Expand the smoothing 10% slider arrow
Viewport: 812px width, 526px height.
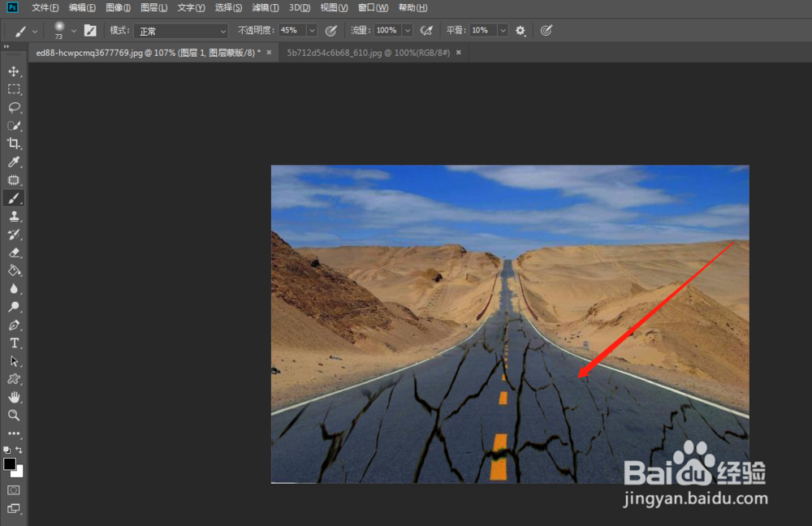click(x=503, y=31)
